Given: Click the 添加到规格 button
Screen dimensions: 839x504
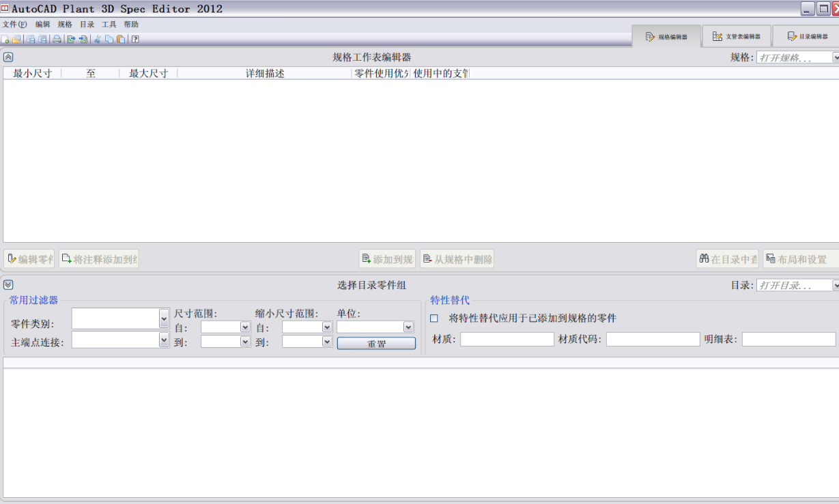Looking at the screenshot, I should pyautogui.click(x=387, y=259).
